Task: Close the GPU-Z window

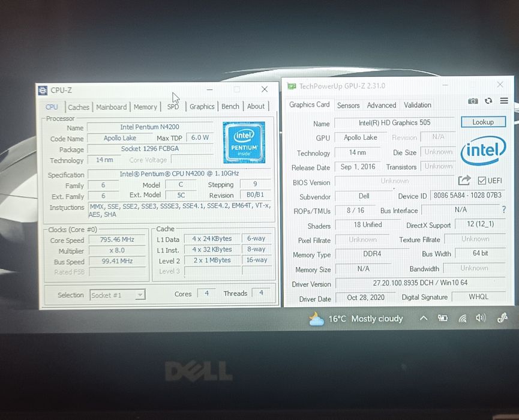Action: [500, 85]
